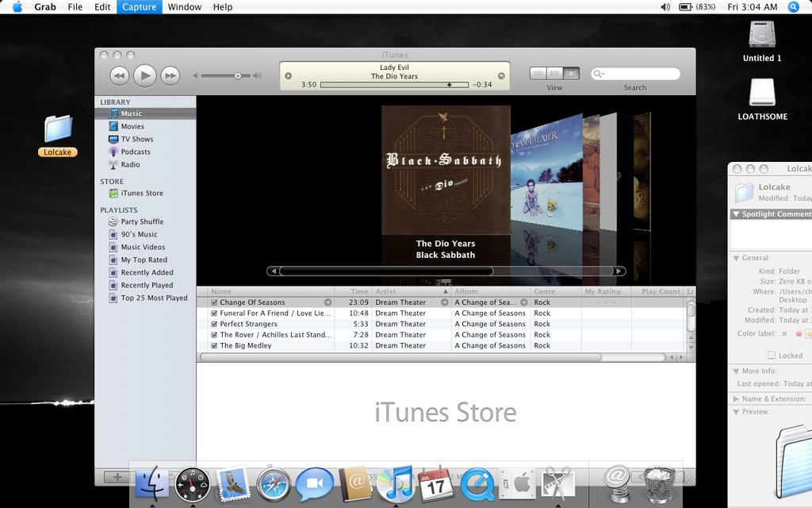The height and width of the screenshot is (508, 812).
Task: Sort the track list by Time column
Action: pyautogui.click(x=353, y=291)
